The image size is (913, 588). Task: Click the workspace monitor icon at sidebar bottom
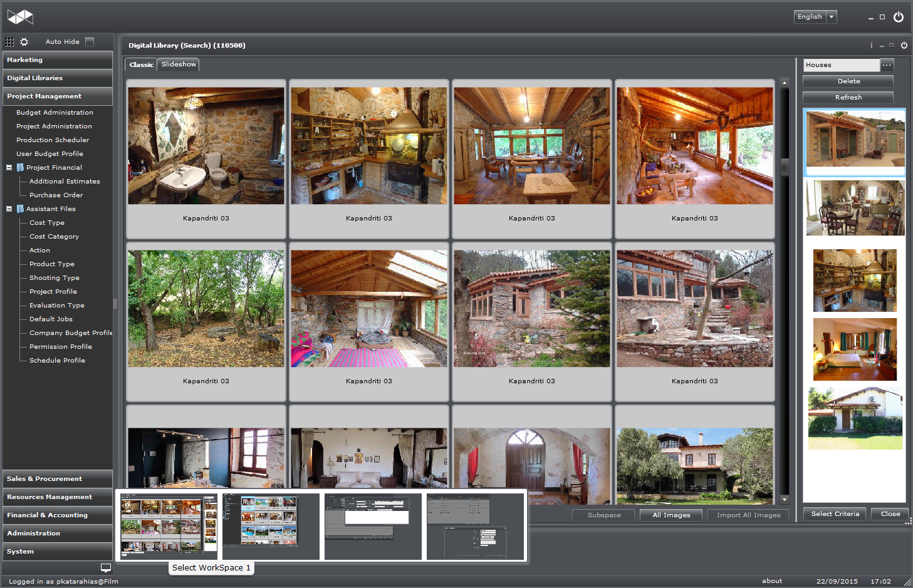pos(106,568)
